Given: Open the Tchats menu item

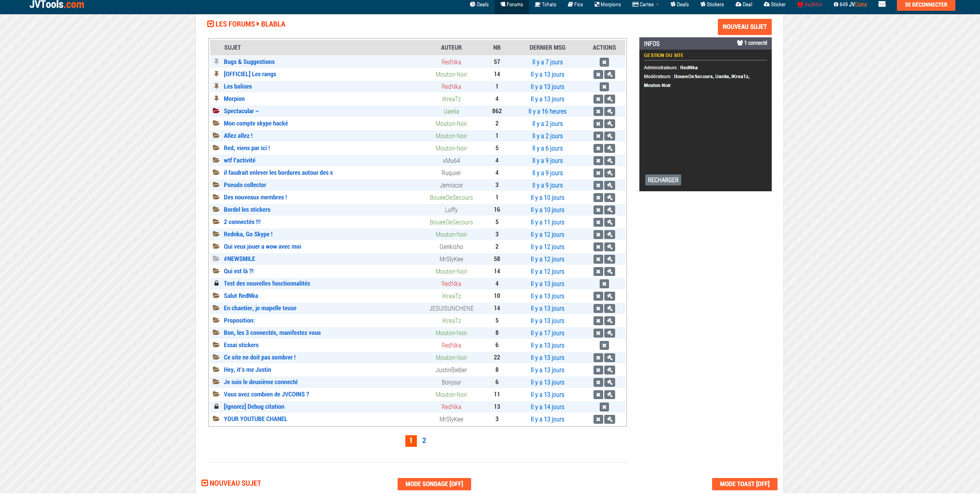Looking at the screenshot, I should tap(545, 5).
